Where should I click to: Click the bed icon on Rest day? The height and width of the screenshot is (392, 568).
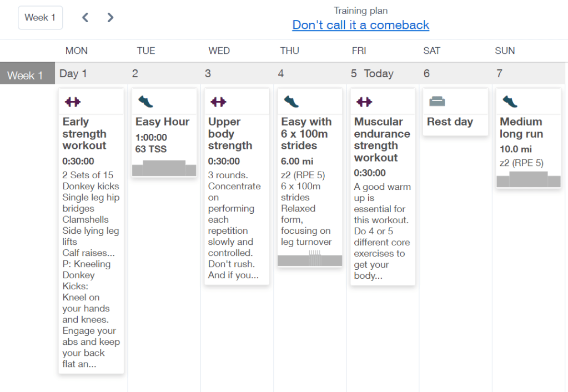coord(437,102)
